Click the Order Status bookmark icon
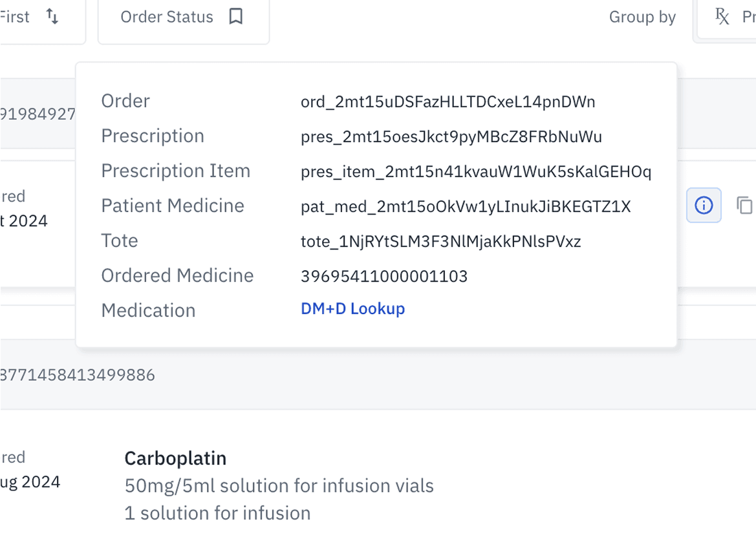Screen dimensions: 756x539 (x=236, y=16)
